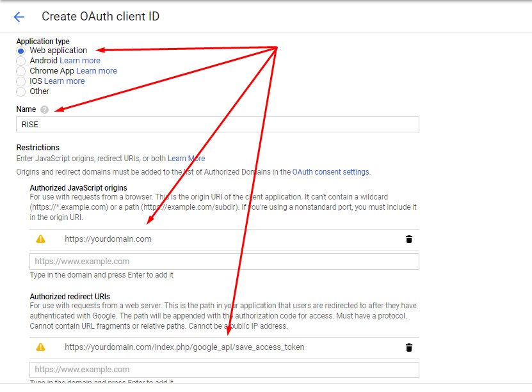Open help tooltip next to Name
532x392 pixels.
pyautogui.click(x=44, y=109)
